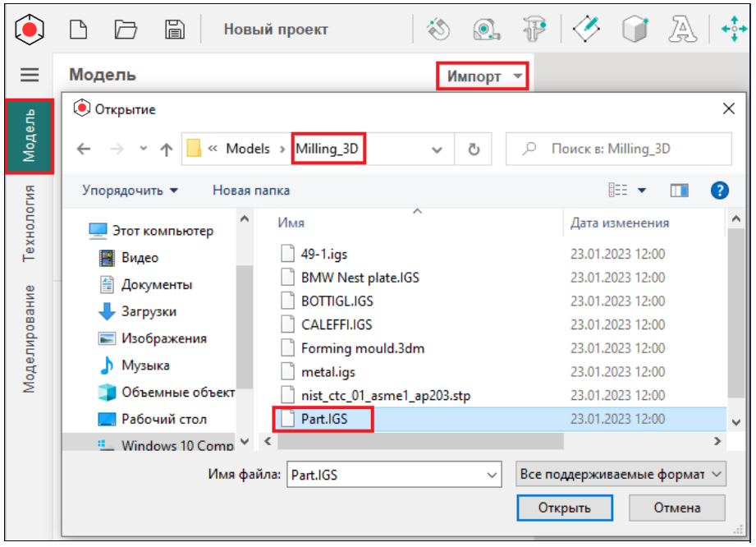Open the hamburger menu icon
The height and width of the screenshot is (547, 756).
(30, 75)
